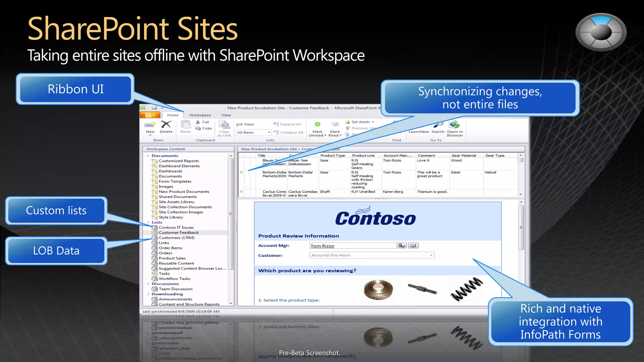Sort by the Gear Type column header

[x=495, y=156]
